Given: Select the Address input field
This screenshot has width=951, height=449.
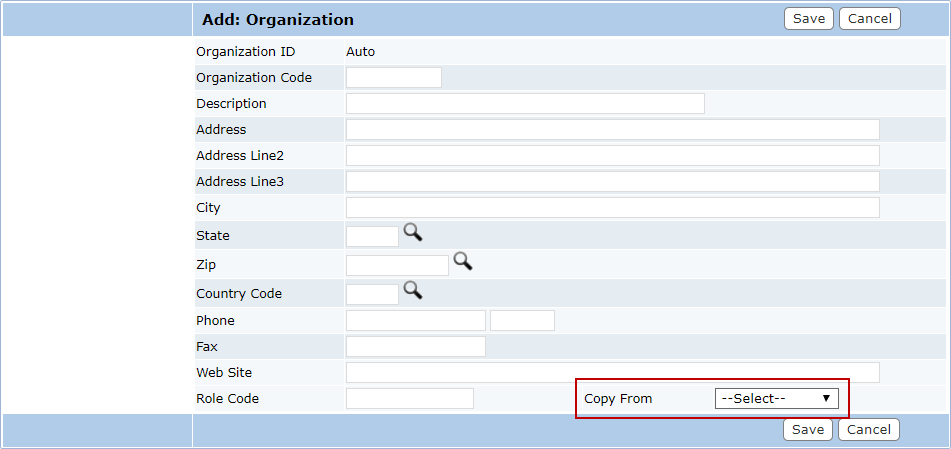Looking at the screenshot, I should click(613, 130).
